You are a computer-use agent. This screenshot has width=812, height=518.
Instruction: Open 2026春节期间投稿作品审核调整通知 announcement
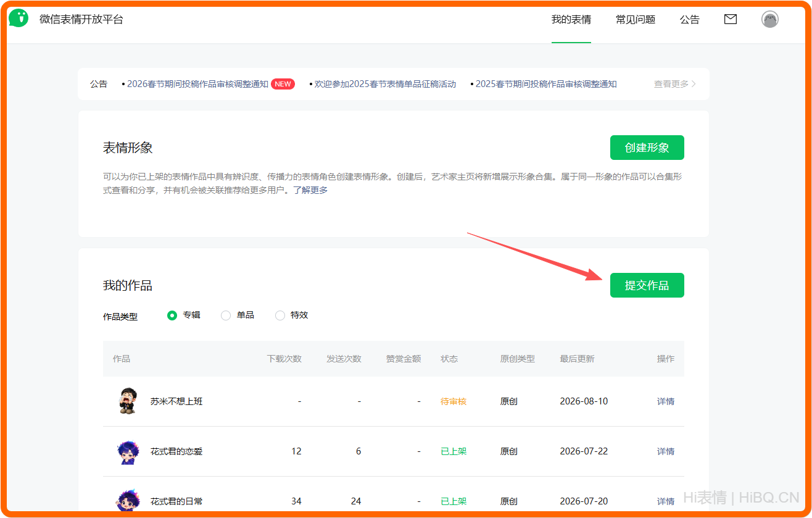[197, 84]
